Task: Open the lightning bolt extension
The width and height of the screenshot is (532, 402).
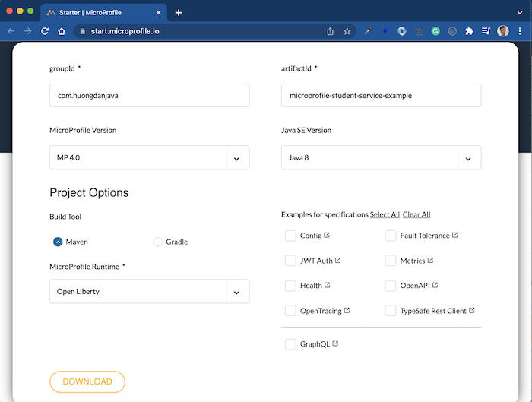Action: tap(385, 31)
